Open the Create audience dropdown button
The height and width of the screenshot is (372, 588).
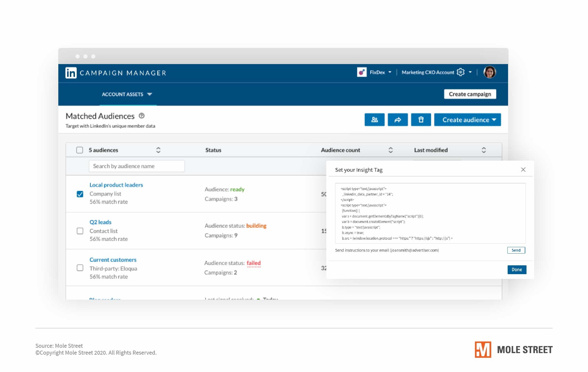tap(467, 120)
